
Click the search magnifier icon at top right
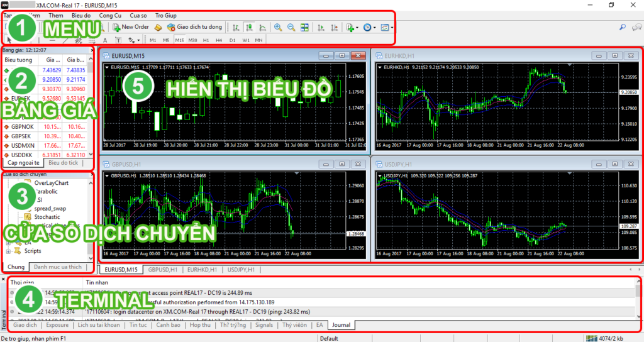pos(623,27)
